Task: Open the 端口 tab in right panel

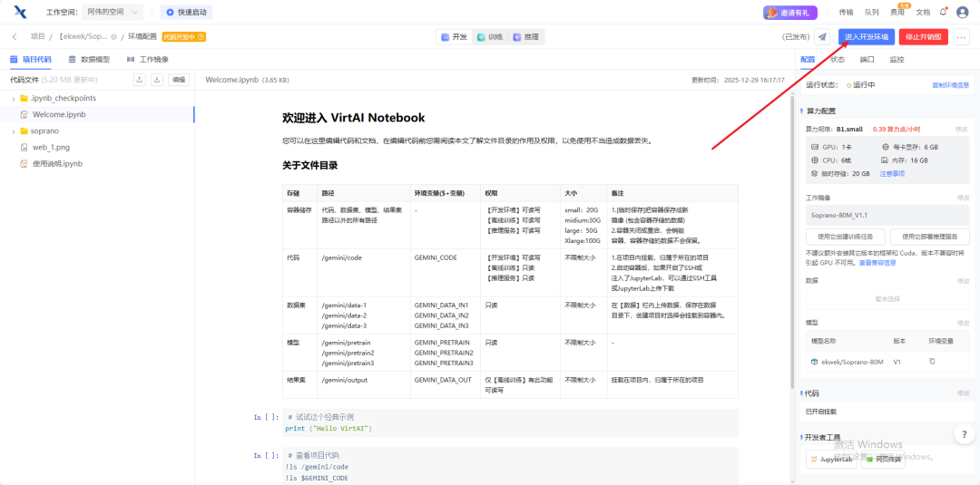Action: (867, 60)
